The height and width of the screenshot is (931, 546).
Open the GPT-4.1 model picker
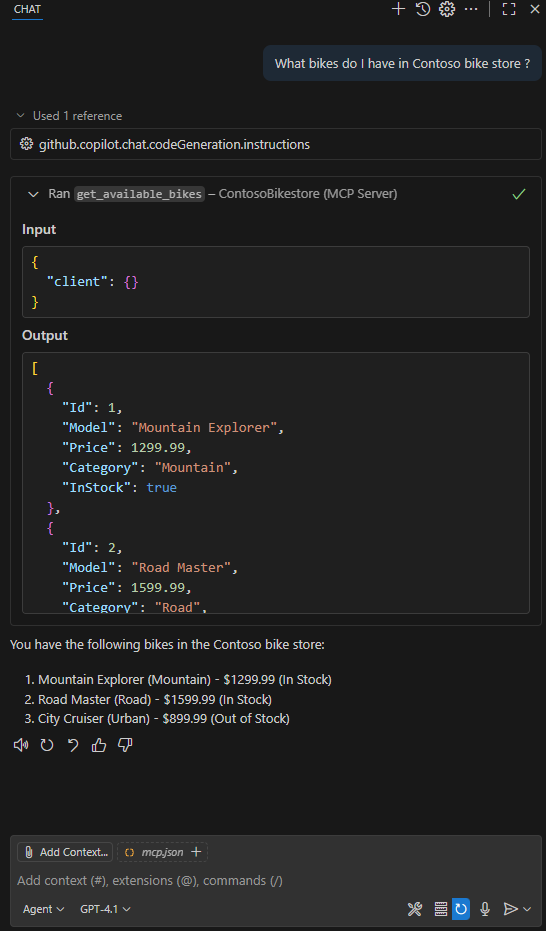coord(105,909)
